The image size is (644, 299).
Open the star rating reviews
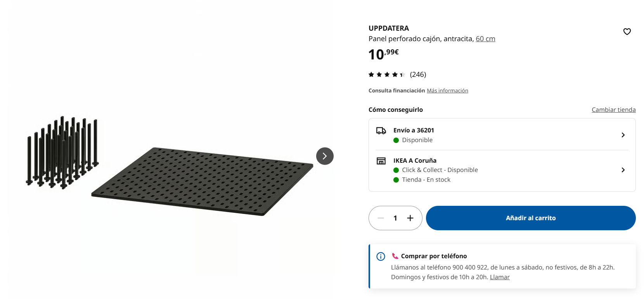click(x=386, y=75)
